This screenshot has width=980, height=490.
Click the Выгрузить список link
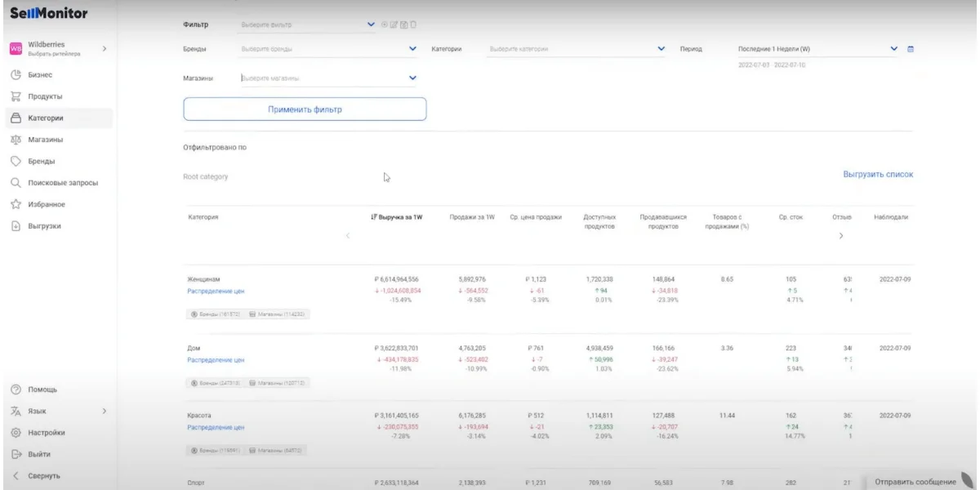877,175
